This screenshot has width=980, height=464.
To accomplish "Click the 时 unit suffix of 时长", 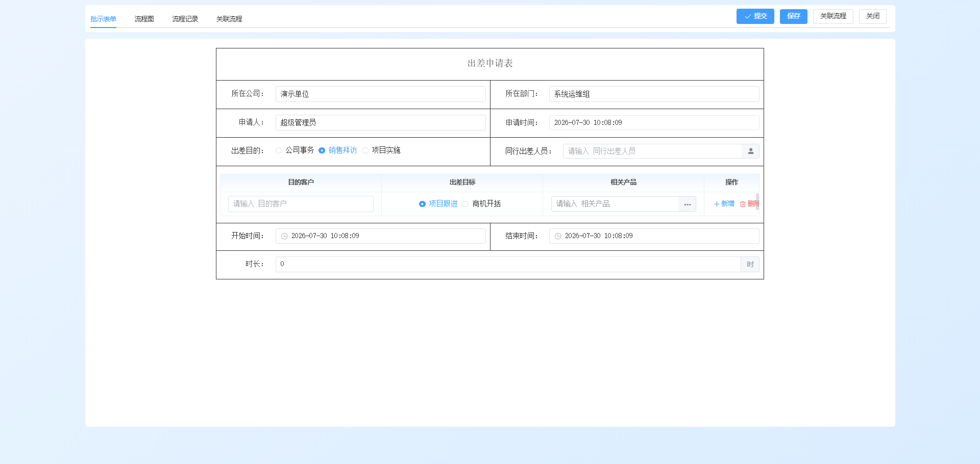I will tap(750, 264).
